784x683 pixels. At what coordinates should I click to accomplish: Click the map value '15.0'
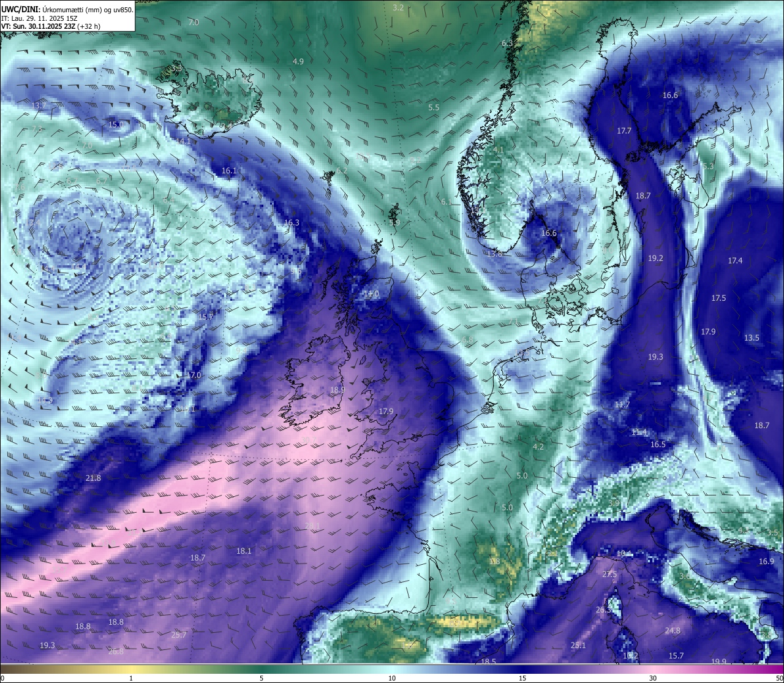click(116, 124)
